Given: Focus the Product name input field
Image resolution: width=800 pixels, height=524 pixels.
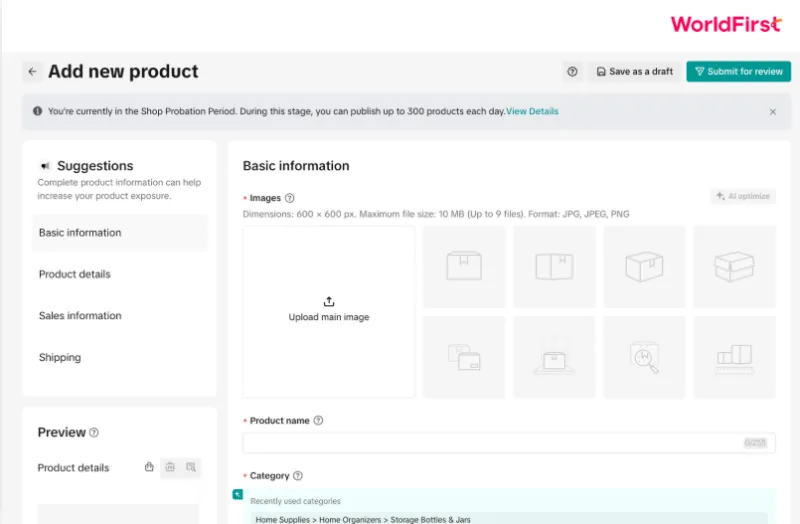Looking at the screenshot, I should click(x=509, y=442).
